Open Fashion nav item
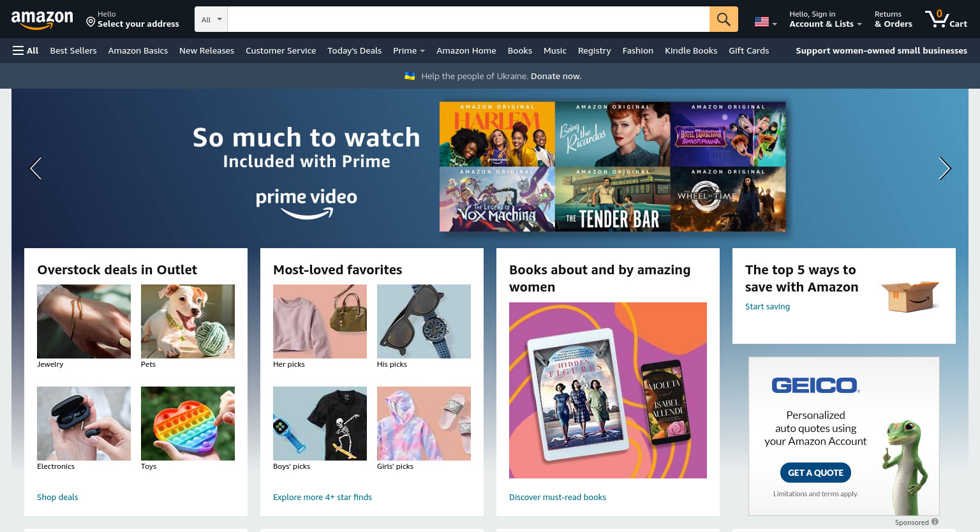This screenshot has height=532, width=980. 638,50
